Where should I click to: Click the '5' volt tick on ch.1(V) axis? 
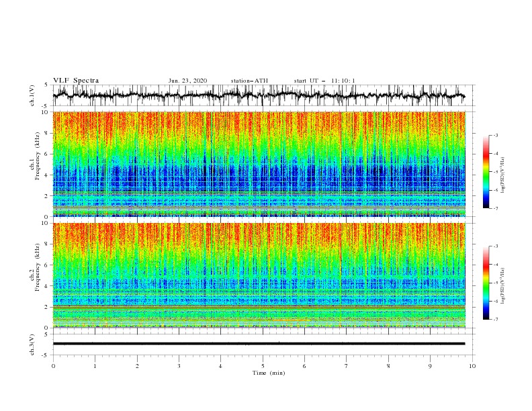coord(46,85)
